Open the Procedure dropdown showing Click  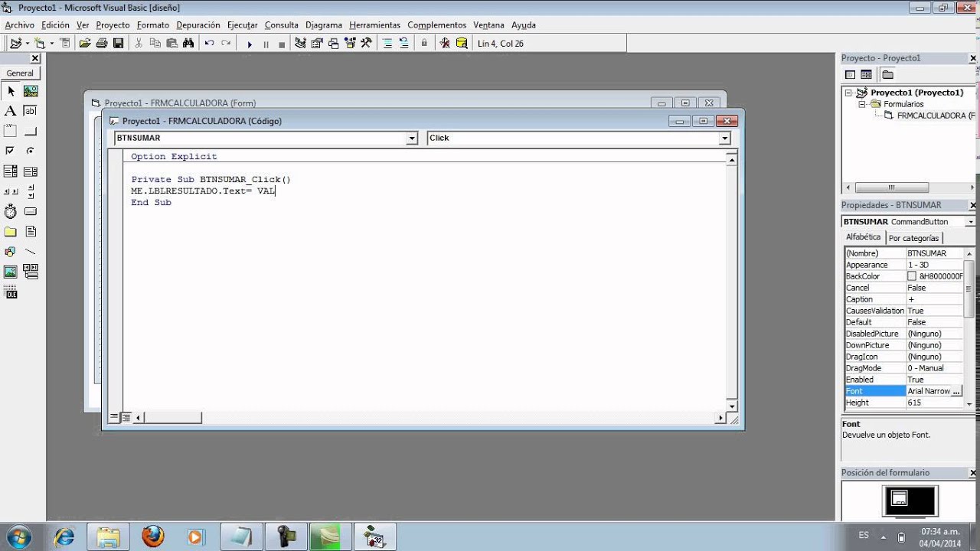click(724, 139)
